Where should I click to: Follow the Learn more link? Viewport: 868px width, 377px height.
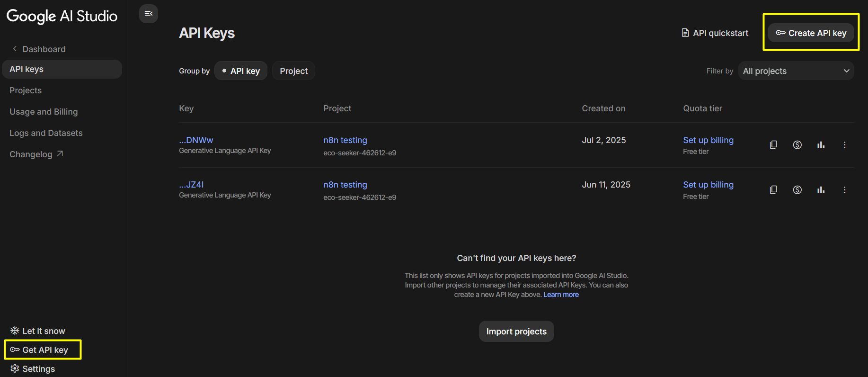coord(561,295)
